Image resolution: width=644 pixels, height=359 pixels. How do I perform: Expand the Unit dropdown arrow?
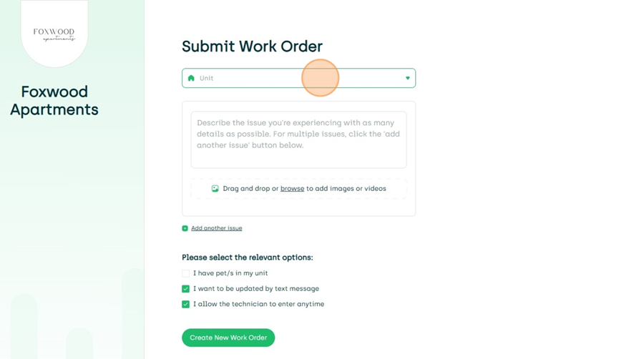pyautogui.click(x=407, y=78)
